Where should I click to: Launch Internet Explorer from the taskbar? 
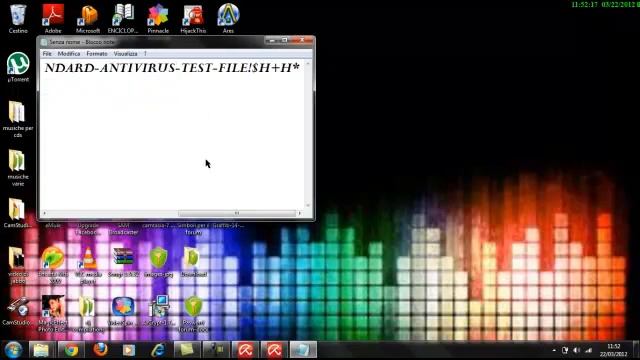[x=158, y=350]
